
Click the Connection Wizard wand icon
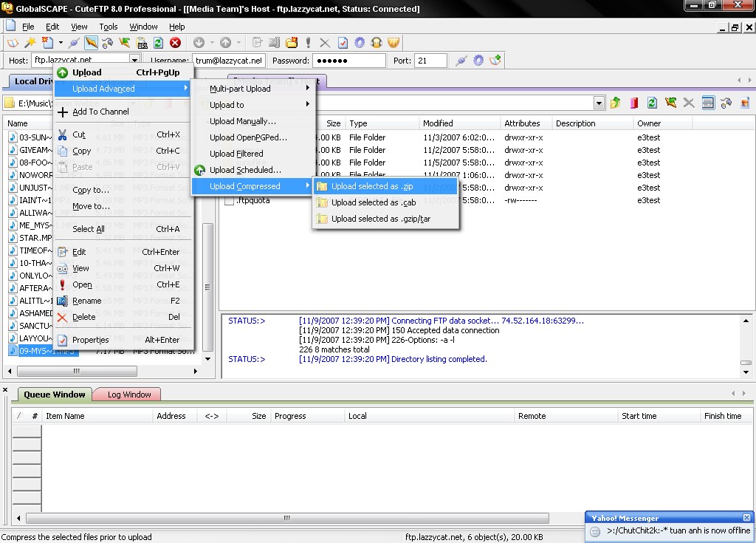[30, 43]
